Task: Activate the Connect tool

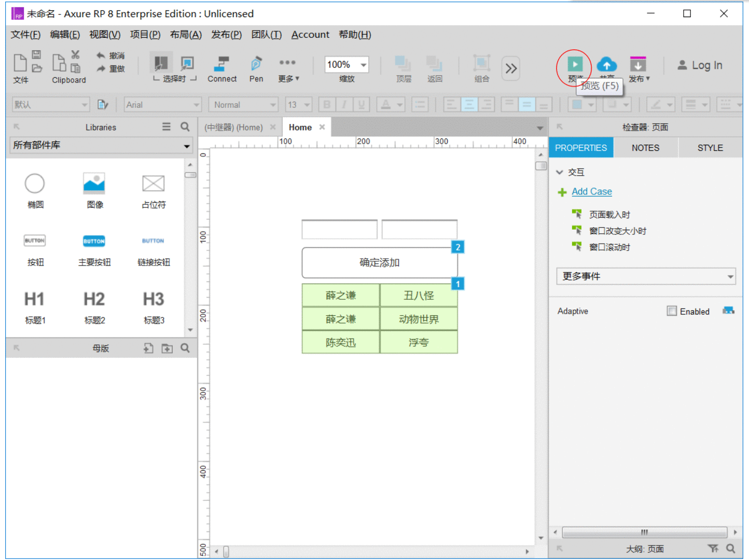Action: click(222, 69)
